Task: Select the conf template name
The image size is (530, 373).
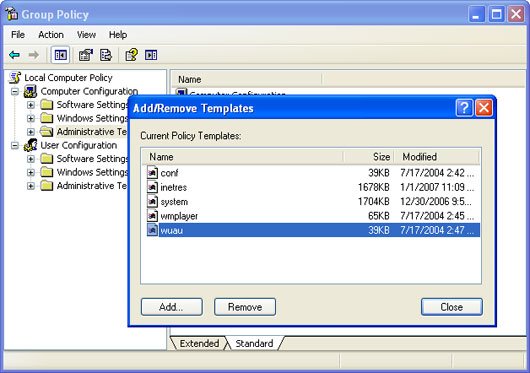Action: (x=169, y=173)
